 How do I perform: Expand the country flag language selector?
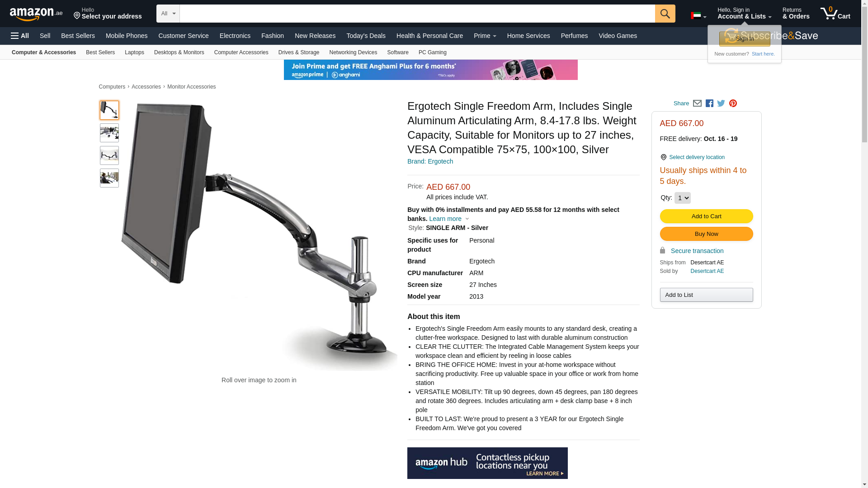pos(698,16)
